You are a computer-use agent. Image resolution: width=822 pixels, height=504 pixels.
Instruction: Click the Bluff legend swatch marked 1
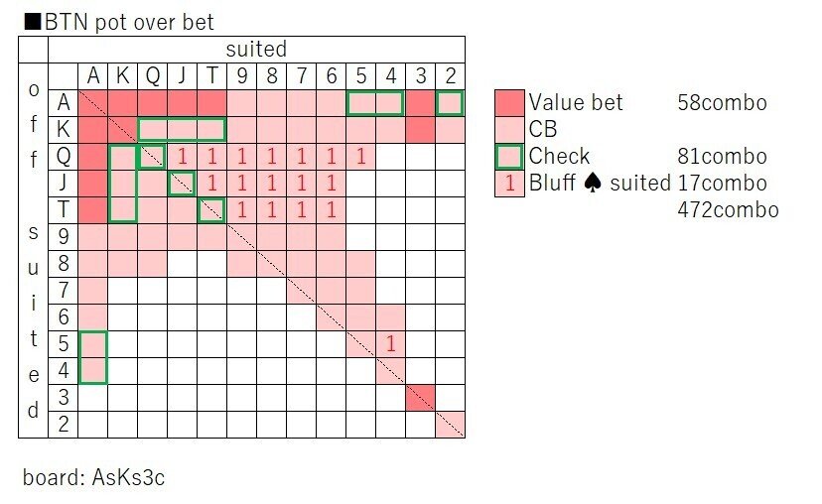click(x=509, y=184)
